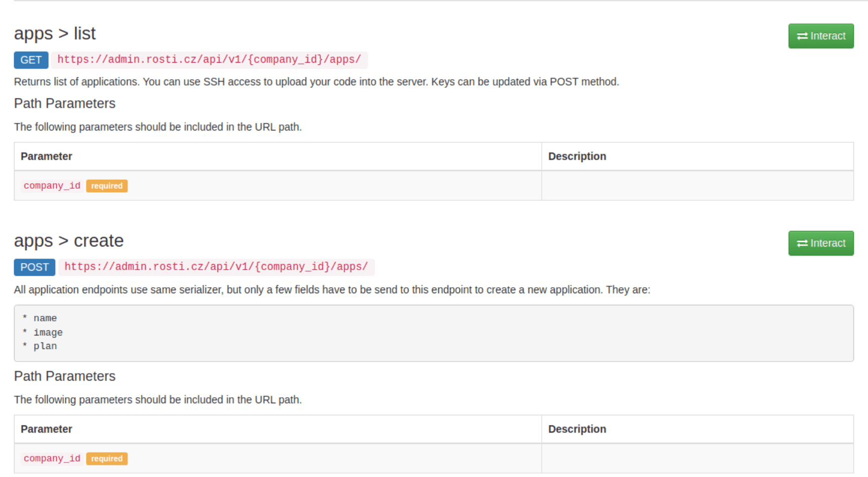Click Interact button for apps list

click(x=821, y=36)
